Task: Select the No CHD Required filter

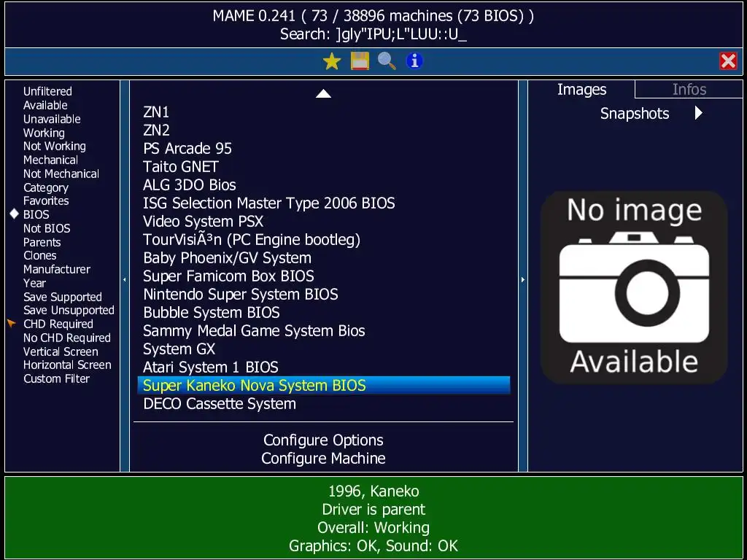Action: pyautogui.click(x=66, y=338)
